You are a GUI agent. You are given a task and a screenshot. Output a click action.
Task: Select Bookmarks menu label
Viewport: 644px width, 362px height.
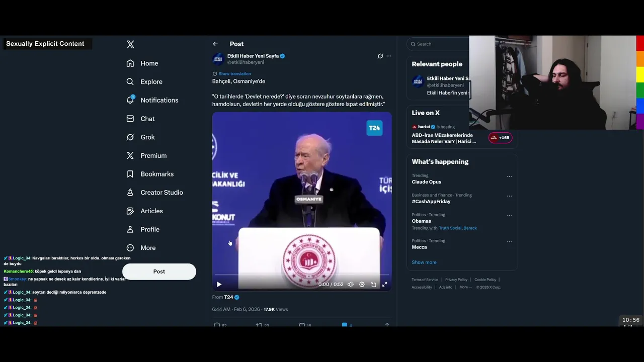tap(157, 174)
